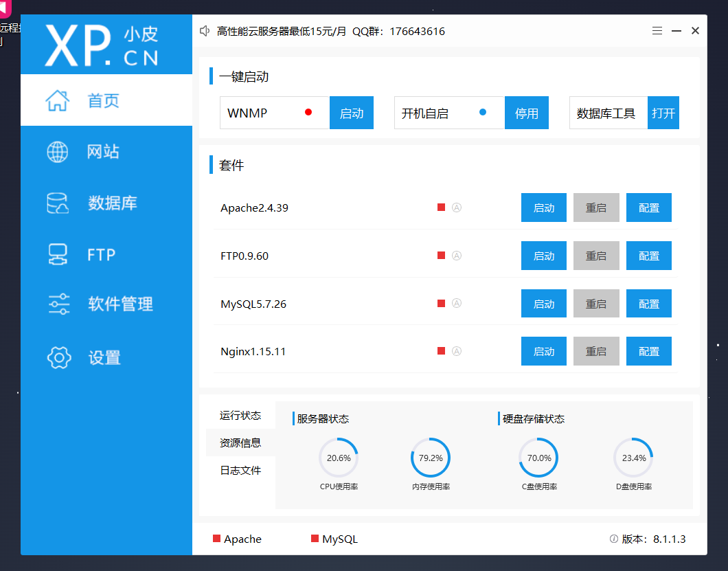Click the speaker announcement icon in title bar
The height and width of the screenshot is (571, 728).
205,31
